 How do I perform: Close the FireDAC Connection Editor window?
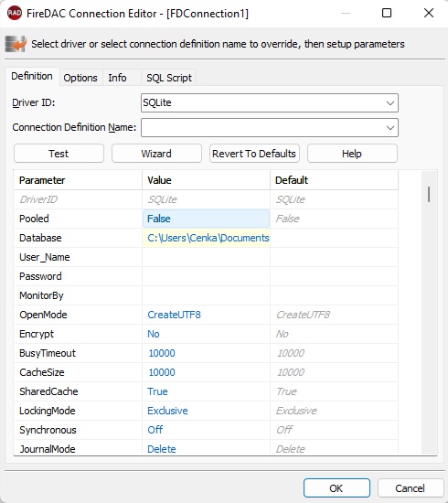429,13
